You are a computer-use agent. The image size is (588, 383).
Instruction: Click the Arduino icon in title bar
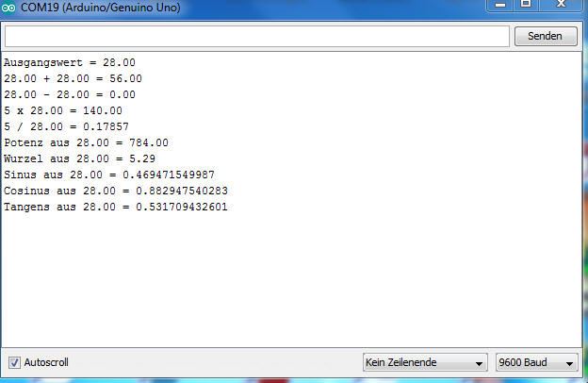pyautogui.click(x=9, y=8)
